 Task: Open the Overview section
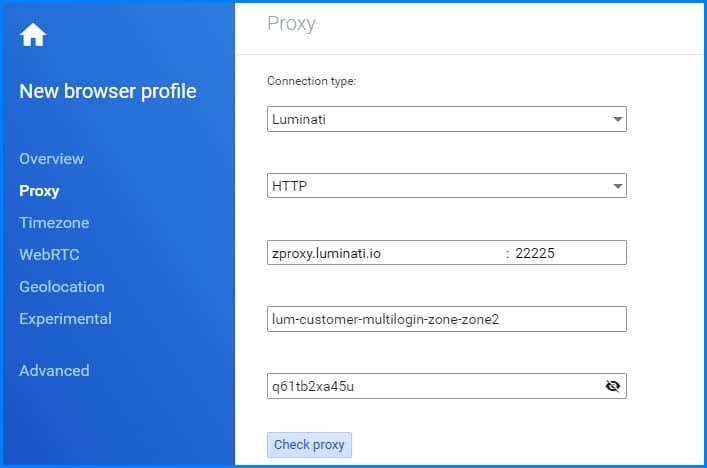pos(51,159)
